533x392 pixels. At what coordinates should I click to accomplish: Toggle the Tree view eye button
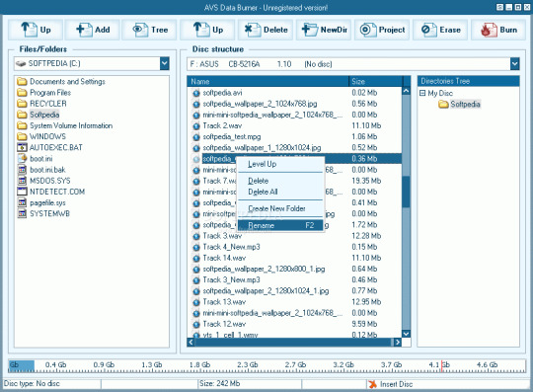point(149,30)
